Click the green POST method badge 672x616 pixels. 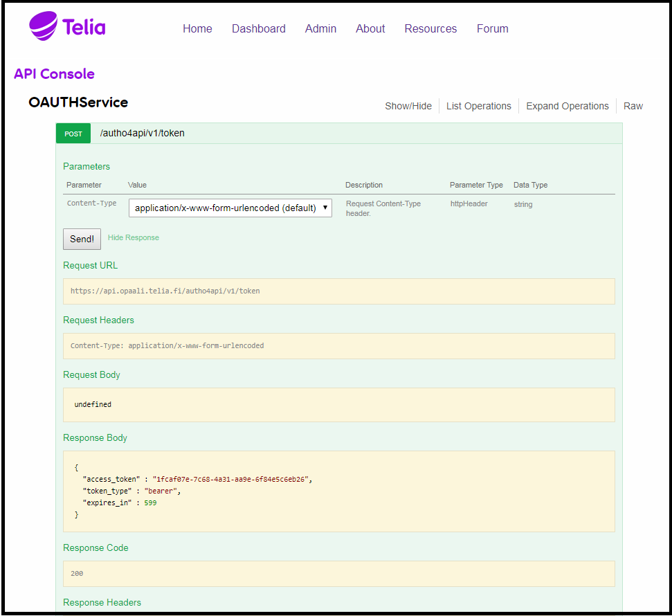coord(73,134)
